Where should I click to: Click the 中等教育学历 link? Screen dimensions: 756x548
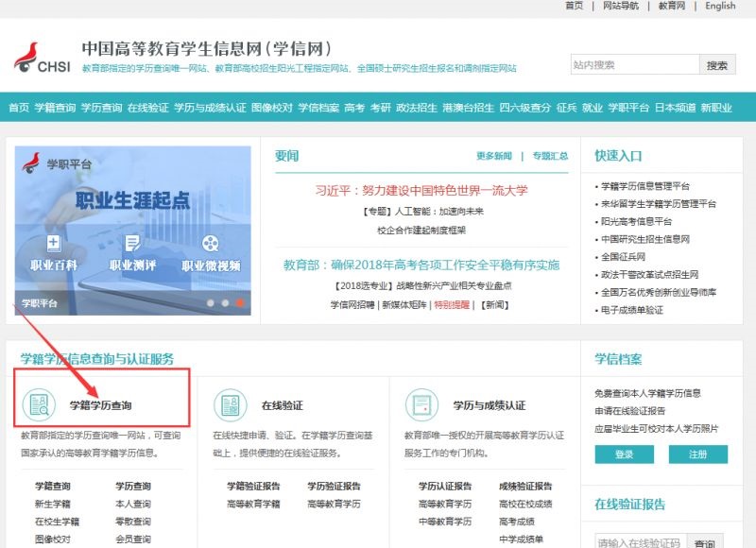click(x=445, y=522)
